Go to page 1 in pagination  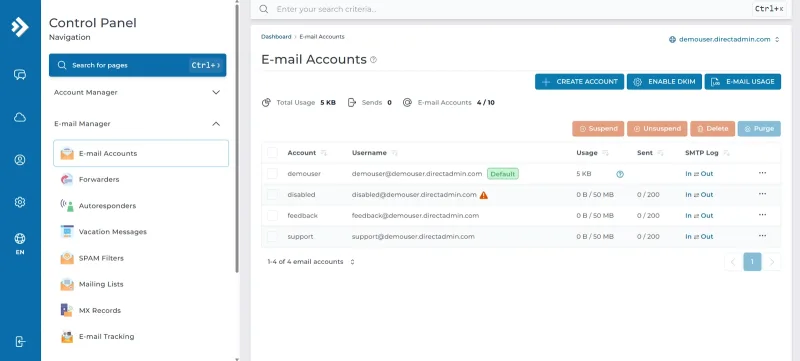click(x=753, y=262)
